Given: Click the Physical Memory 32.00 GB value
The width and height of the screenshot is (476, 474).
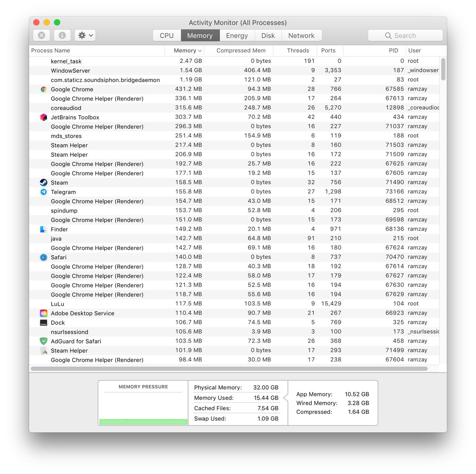Looking at the screenshot, I should [266, 387].
